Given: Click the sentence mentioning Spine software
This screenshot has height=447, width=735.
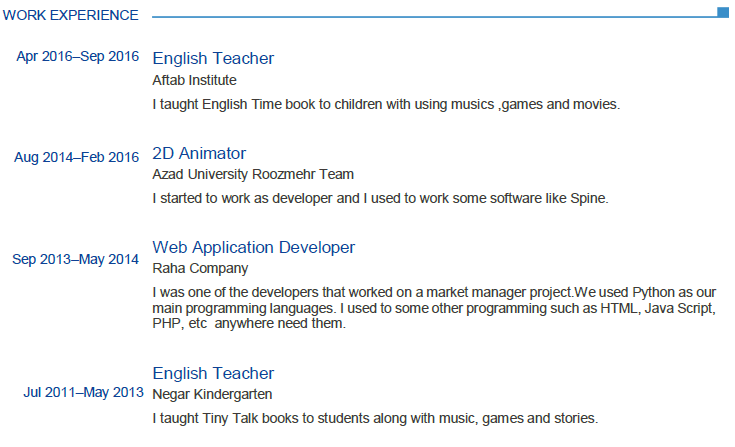Looking at the screenshot, I should [x=380, y=198].
